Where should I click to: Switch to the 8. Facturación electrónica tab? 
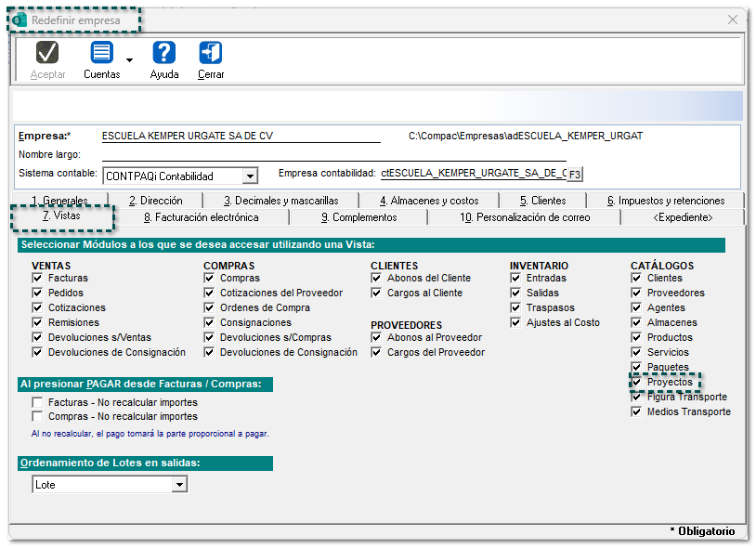(201, 217)
